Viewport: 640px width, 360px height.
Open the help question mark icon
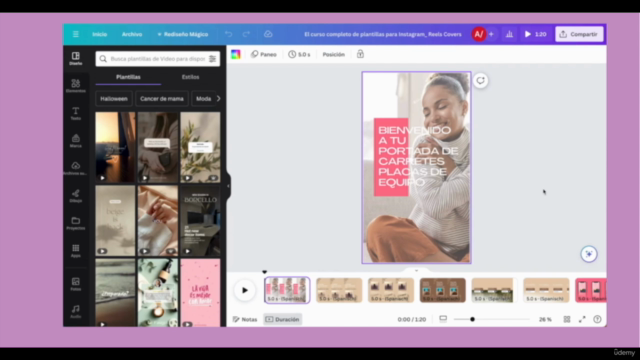[597, 319]
